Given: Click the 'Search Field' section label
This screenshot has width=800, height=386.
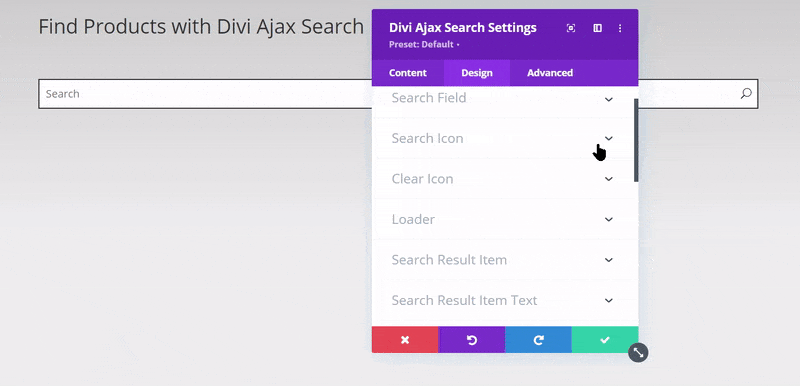Looking at the screenshot, I should pyautogui.click(x=429, y=97).
